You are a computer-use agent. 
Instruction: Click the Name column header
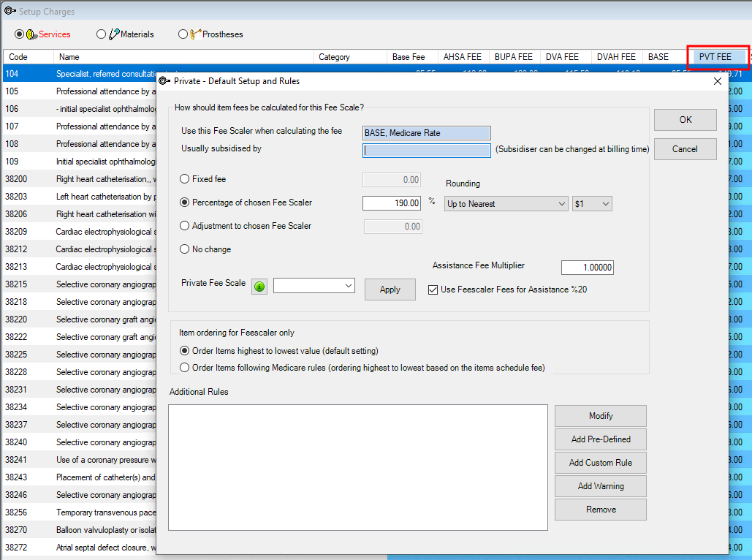[x=183, y=56]
